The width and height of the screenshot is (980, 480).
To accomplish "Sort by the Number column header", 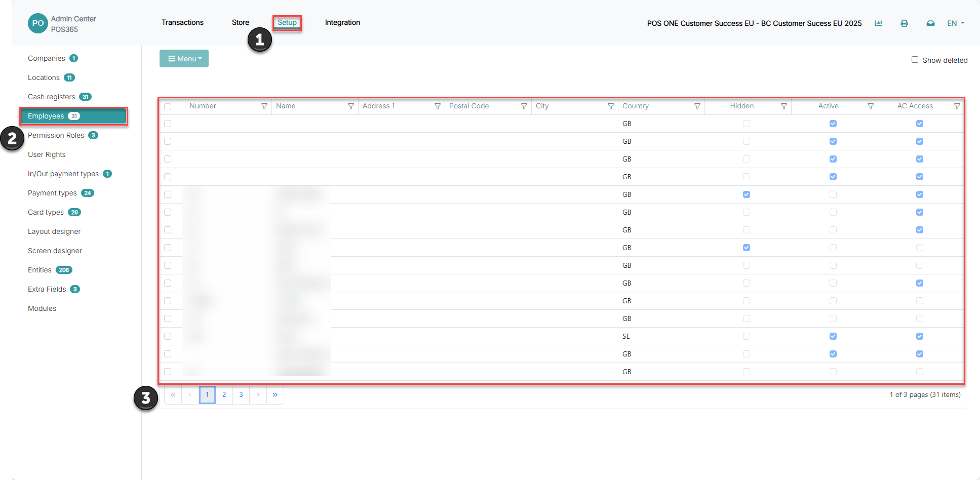I will click(x=203, y=106).
